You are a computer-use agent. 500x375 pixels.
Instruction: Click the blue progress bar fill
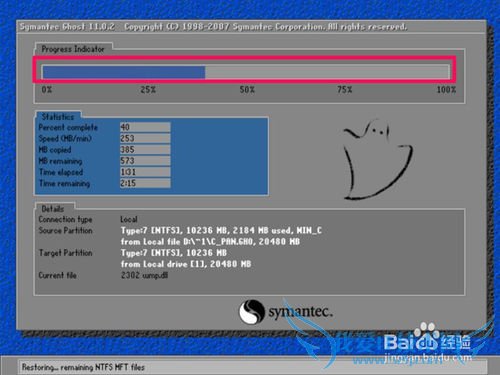click(x=124, y=72)
